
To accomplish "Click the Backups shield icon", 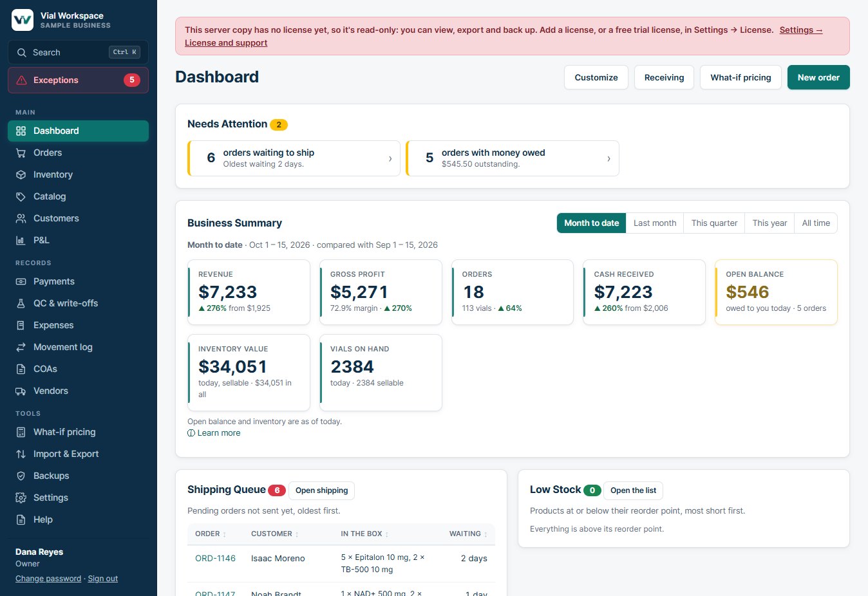I will (x=21, y=476).
